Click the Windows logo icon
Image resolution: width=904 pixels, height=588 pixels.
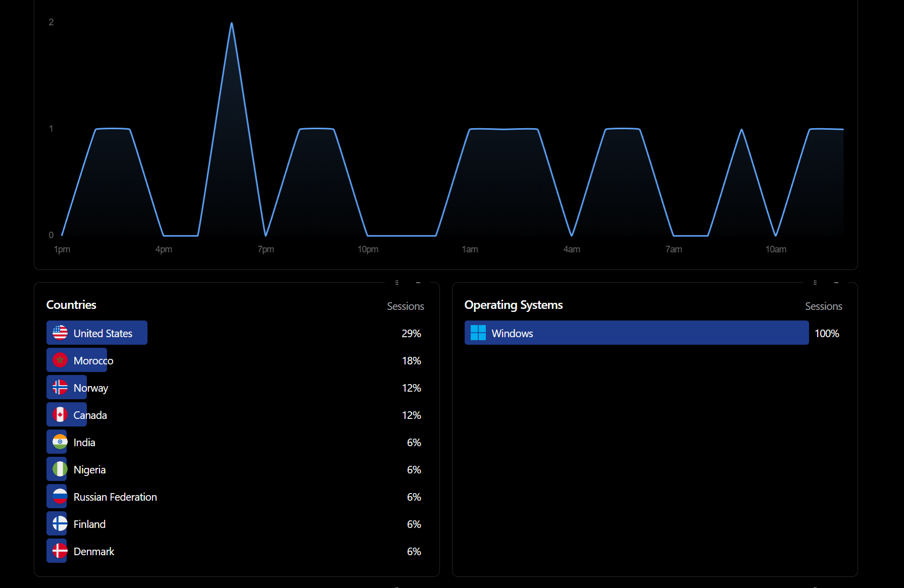click(478, 333)
